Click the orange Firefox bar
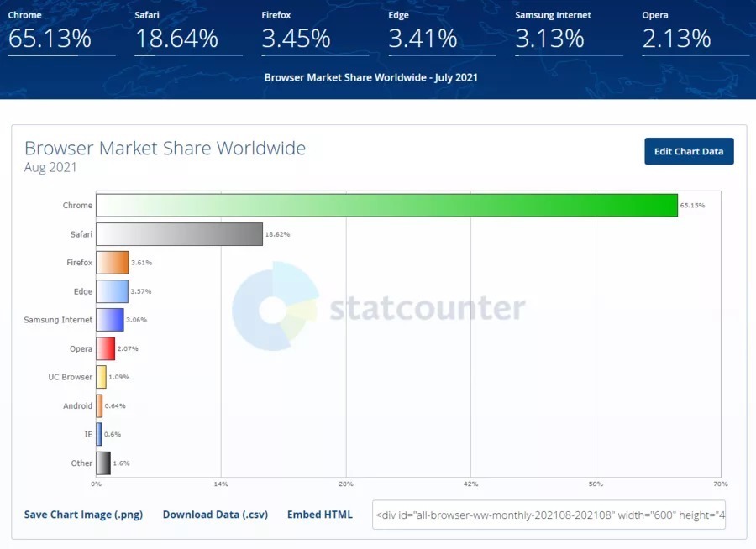The image size is (756, 549). click(113, 263)
